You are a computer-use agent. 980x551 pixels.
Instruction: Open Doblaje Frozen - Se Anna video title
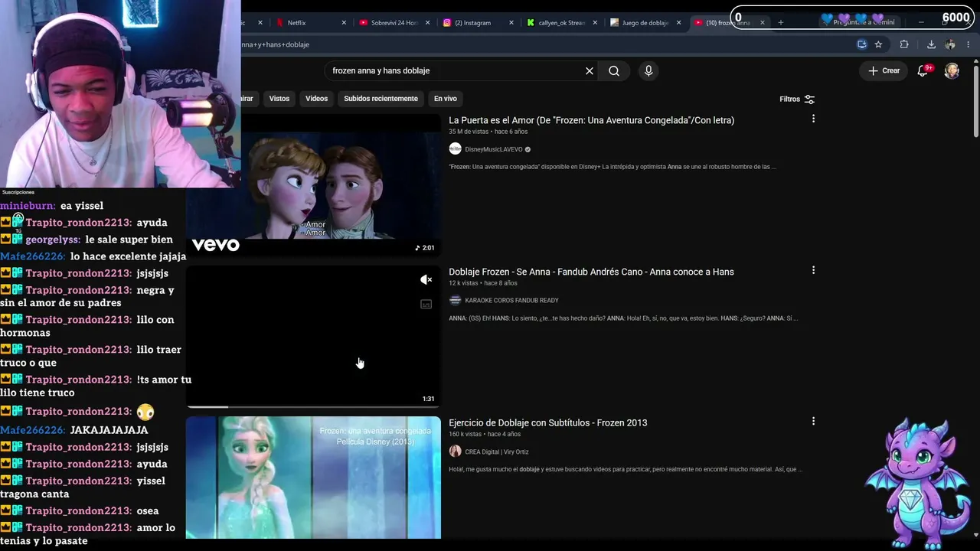tap(591, 272)
